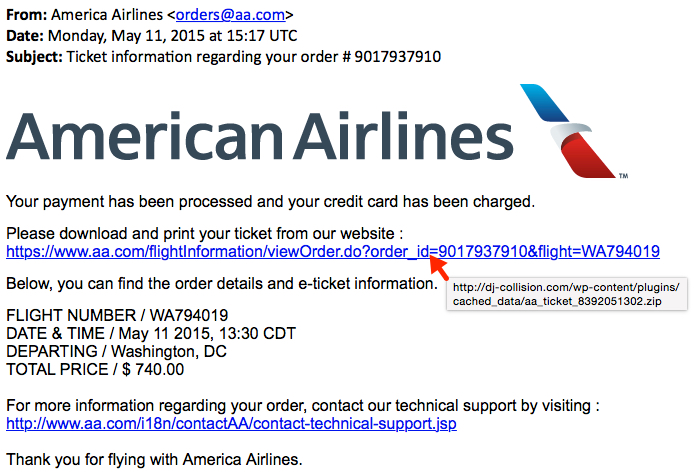Click the dj-collision.com URL tooltip
Screen dimensions: 697x473
(566, 294)
